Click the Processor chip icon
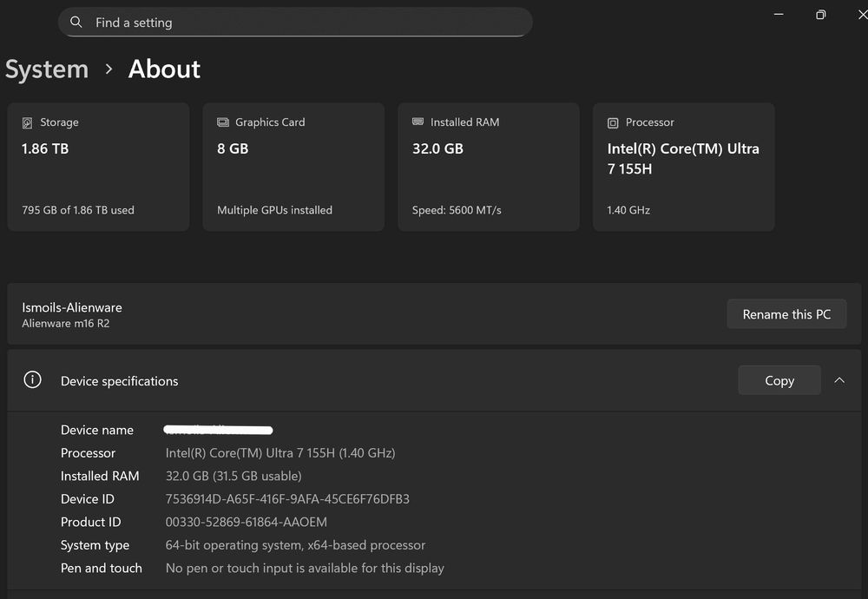Viewport: 868px width, 599px height. (x=614, y=123)
